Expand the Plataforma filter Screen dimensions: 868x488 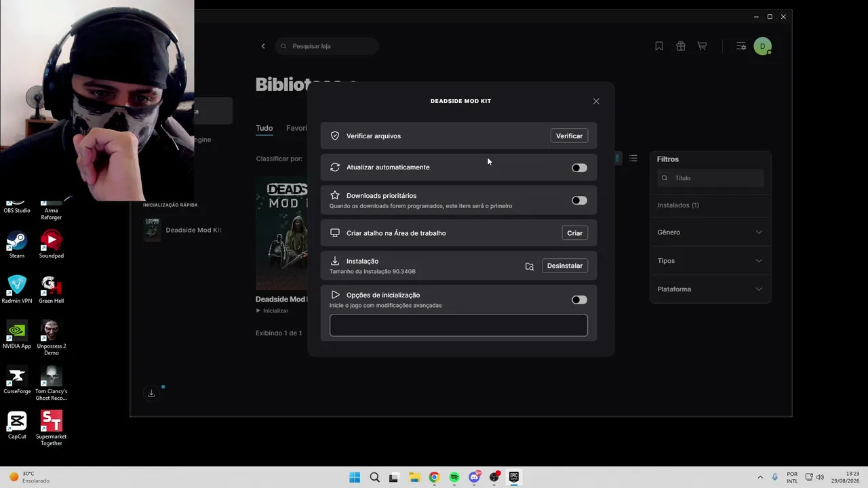point(710,289)
